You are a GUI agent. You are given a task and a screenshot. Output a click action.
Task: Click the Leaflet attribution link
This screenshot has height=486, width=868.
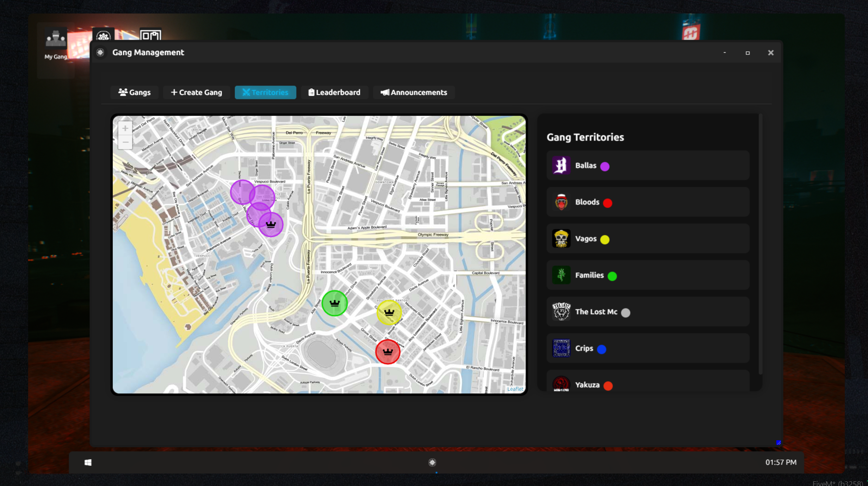tap(515, 389)
